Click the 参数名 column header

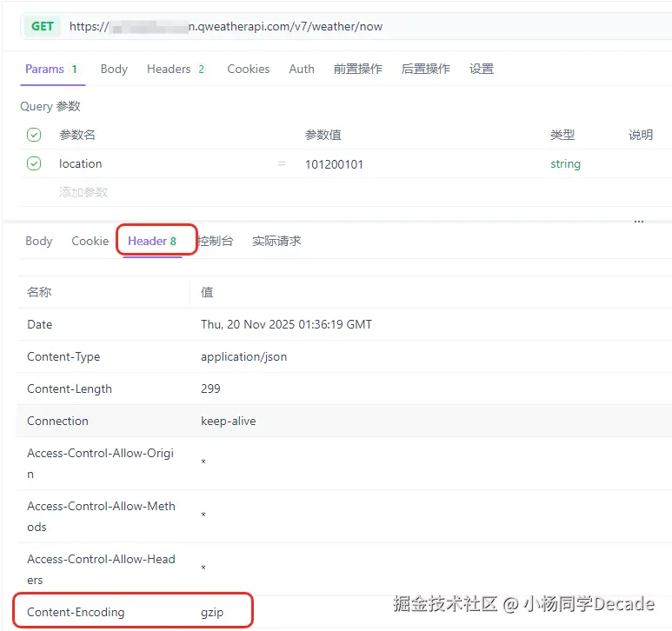click(77, 135)
